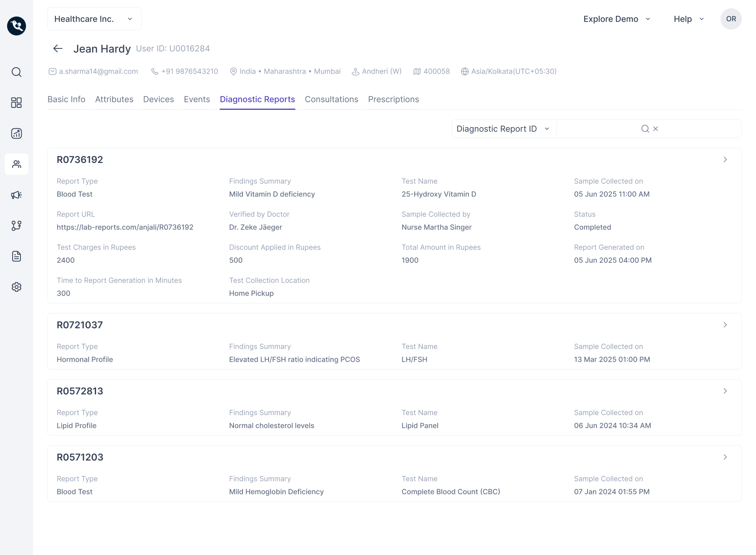Expand the Explore Demo menu

pos(616,19)
